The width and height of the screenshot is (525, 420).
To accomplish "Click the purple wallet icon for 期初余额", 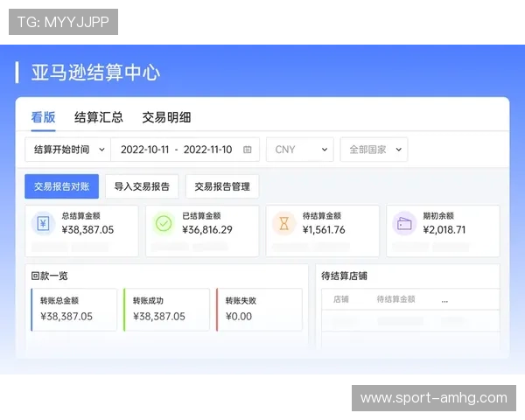I will (404, 223).
